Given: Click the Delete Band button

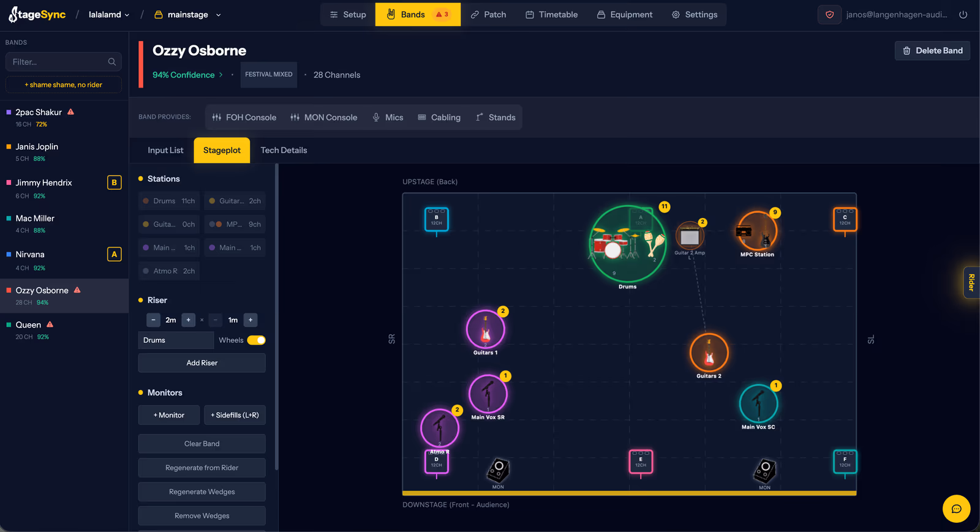Looking at the screenshot, I should tap(932, 51).
